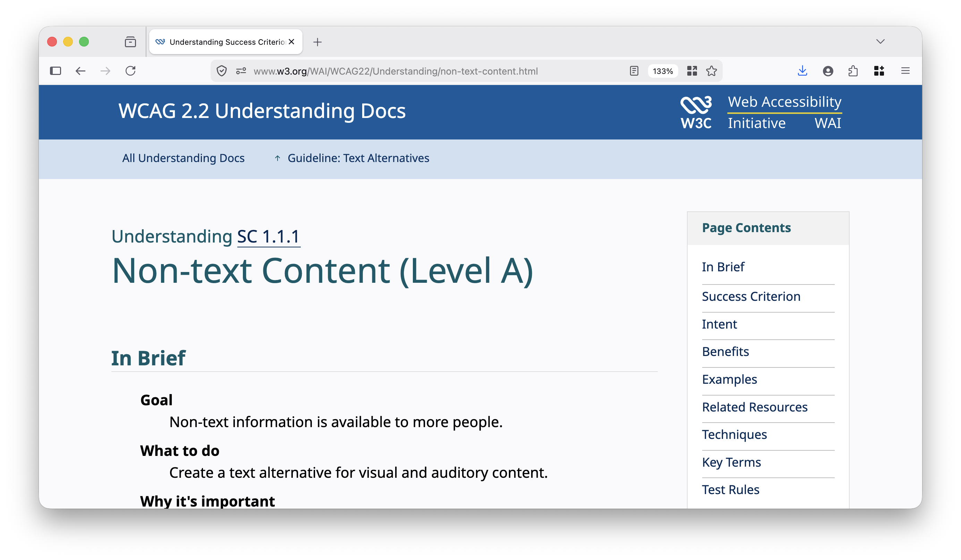Maximize the window with green button
The height and width of the screenshot is (560, 961).
coord(84,42)
